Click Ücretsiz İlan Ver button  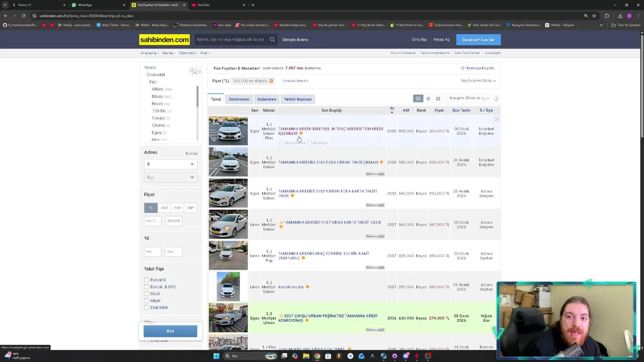478,40
